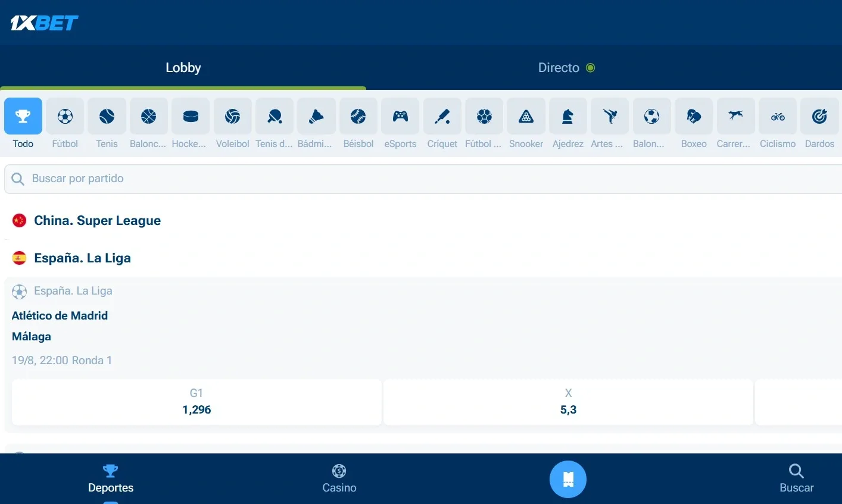Open the Voleibol sport filter

click(x=233, y=116)
